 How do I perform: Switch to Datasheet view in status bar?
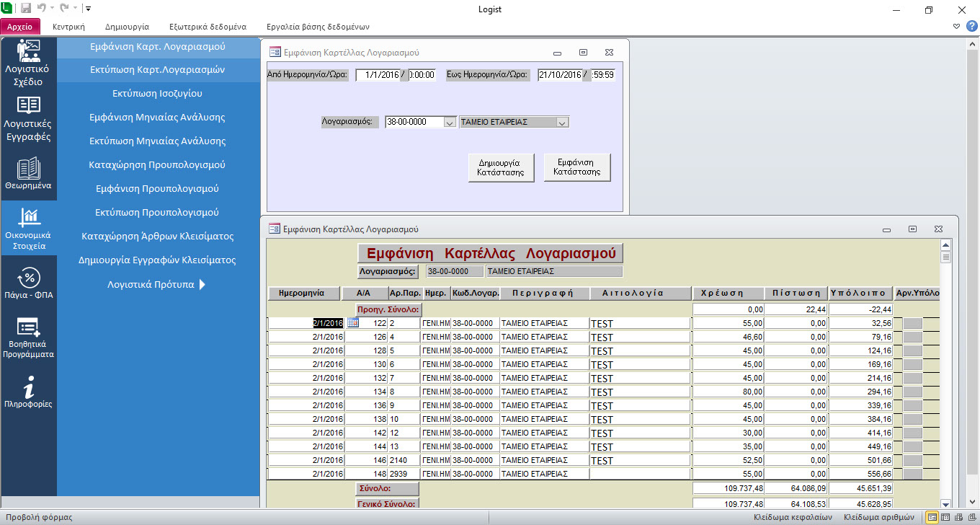click(945, 517)
